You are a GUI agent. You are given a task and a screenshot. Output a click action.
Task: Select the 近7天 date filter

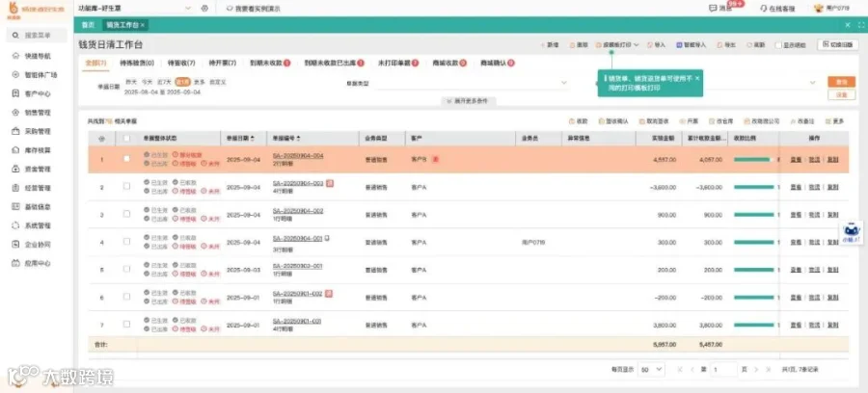(163, 82)
